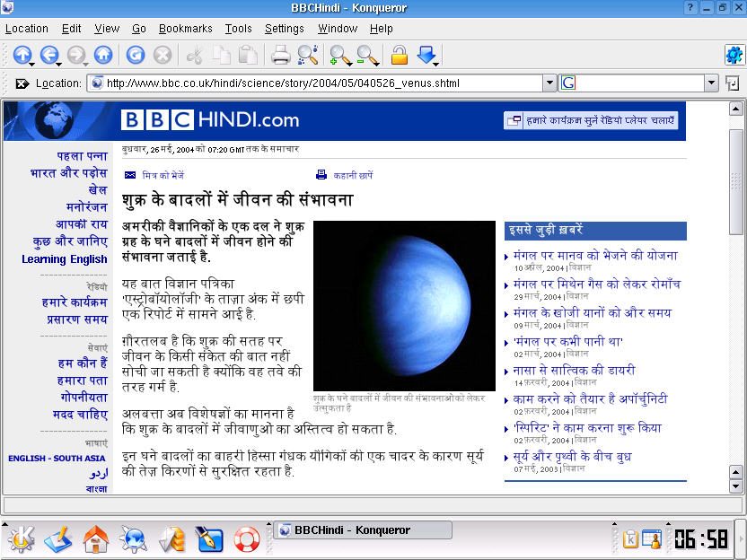
Task: Increase font size with zoom-in magnifier
Action: coord(339,55)
